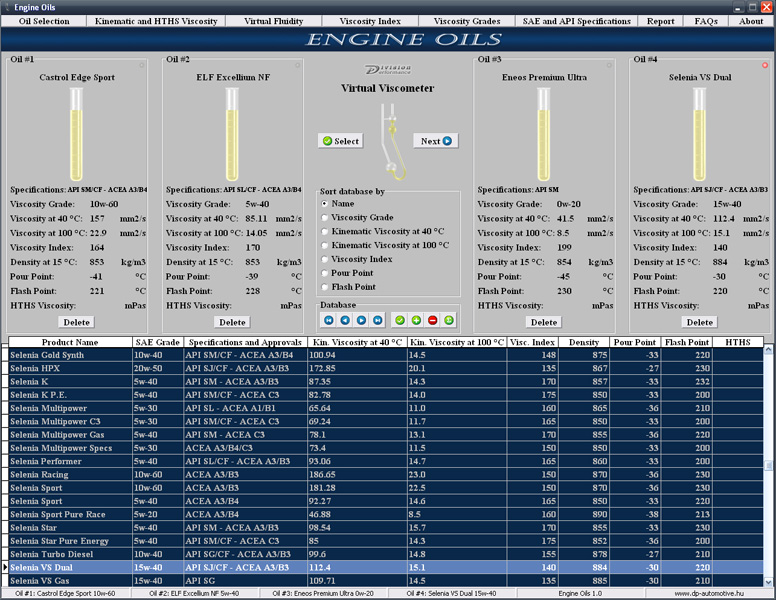
Task: Add new record with green plus icon
Action: 416,320
